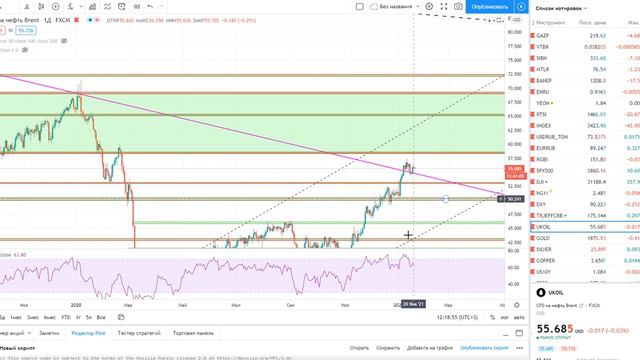Click the buy price box 55.735
This screenshot has height=360, width=640.
click(26, 31)
